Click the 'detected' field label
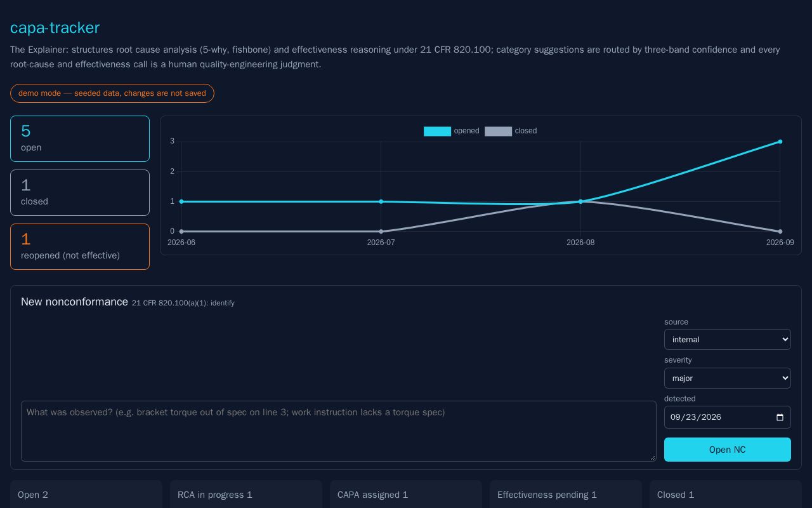 pyautogui.click(x=680, y=399)
